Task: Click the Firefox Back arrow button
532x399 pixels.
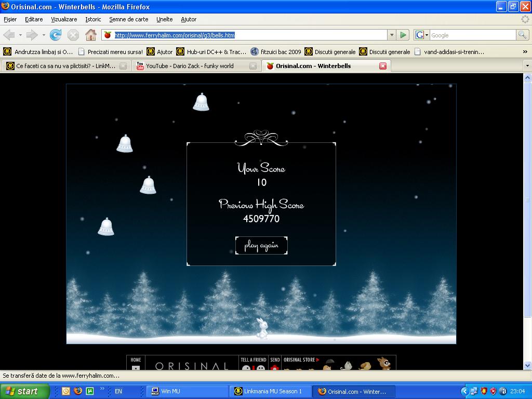Action: click(9, 35)
